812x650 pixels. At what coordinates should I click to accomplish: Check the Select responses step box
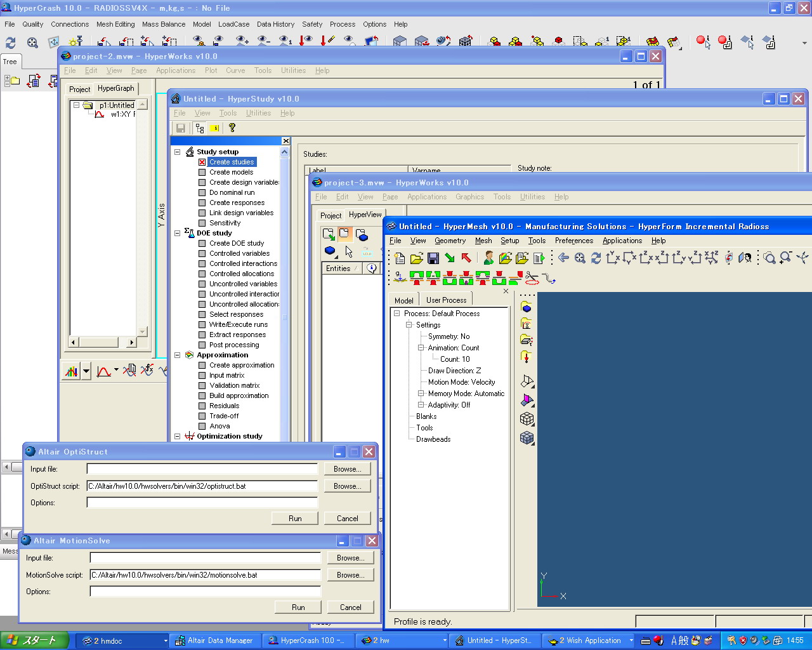click(202, 314)
